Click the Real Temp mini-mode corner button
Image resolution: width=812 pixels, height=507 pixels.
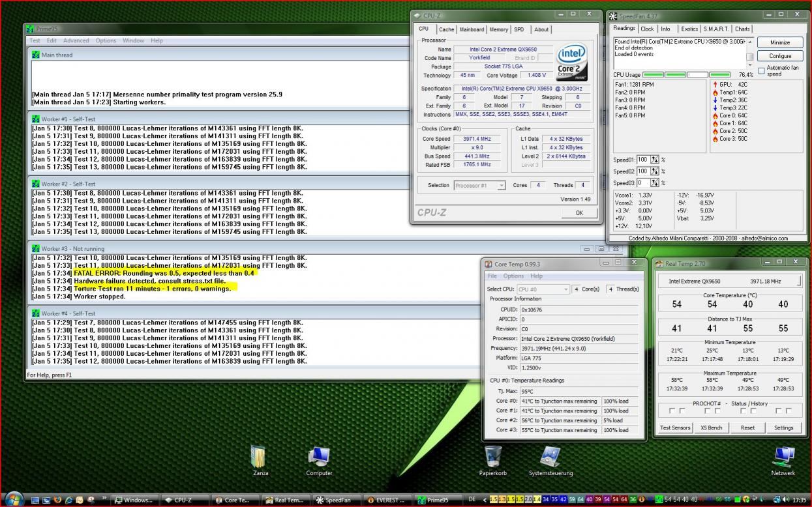(x=800, y=281)
